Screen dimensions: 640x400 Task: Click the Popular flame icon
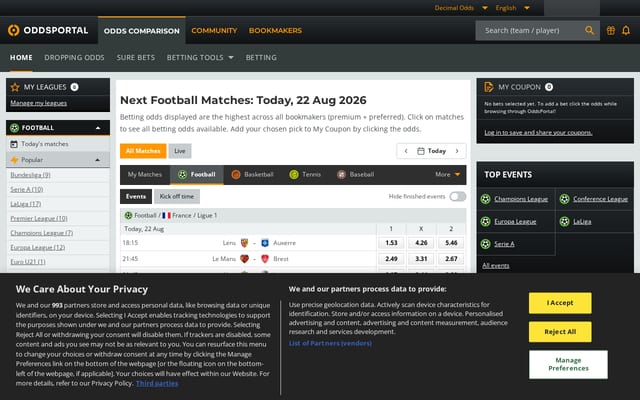pyautogui.click(x=14, y=160)
